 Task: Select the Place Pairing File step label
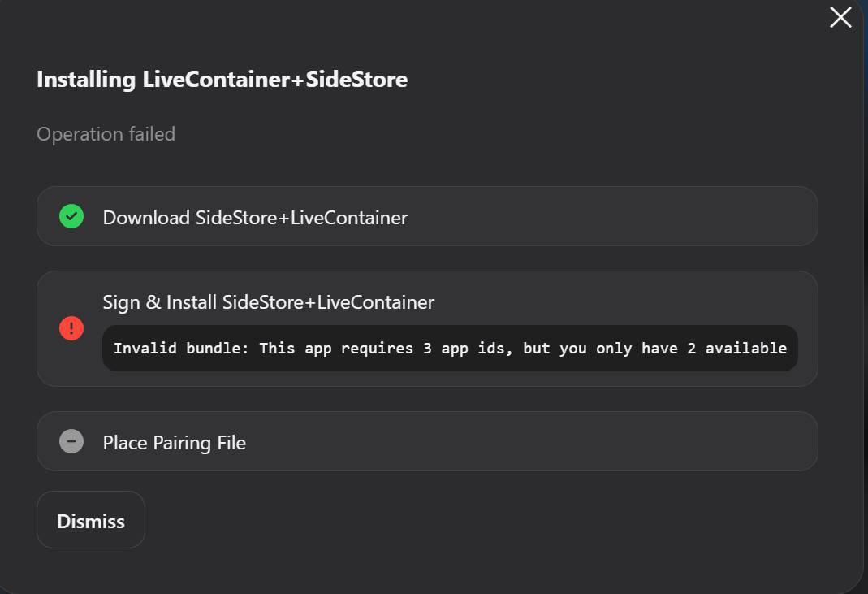tap(174, 443)
